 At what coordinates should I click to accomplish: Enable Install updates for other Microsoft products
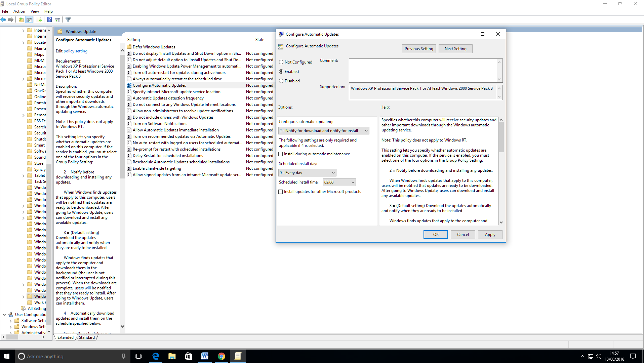coord(281,192)
